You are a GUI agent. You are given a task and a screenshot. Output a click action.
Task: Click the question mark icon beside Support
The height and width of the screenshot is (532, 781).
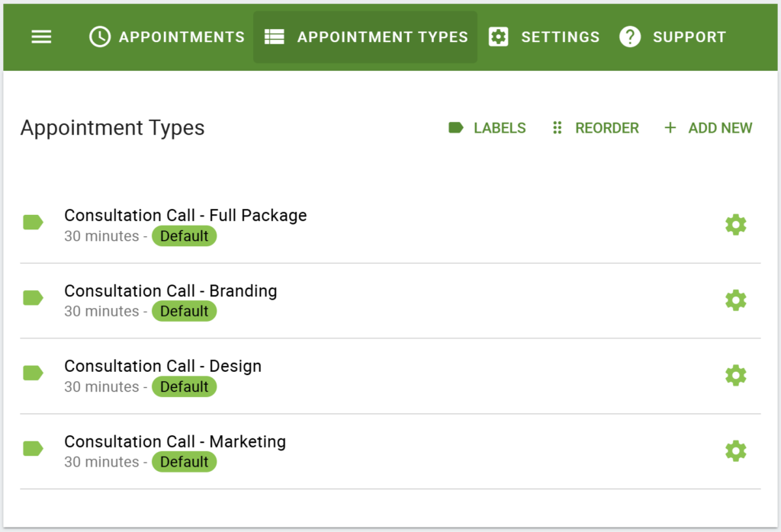tap(630, 37)
